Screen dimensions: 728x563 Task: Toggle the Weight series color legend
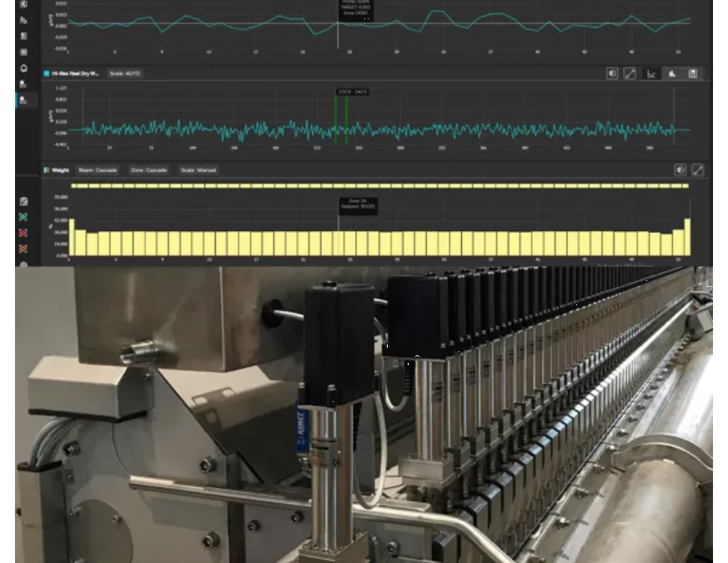46,170
